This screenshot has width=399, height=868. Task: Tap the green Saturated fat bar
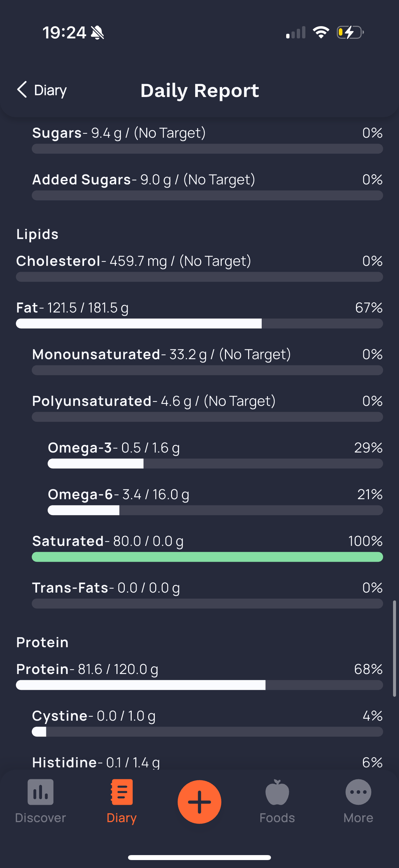tap(207, 557)
